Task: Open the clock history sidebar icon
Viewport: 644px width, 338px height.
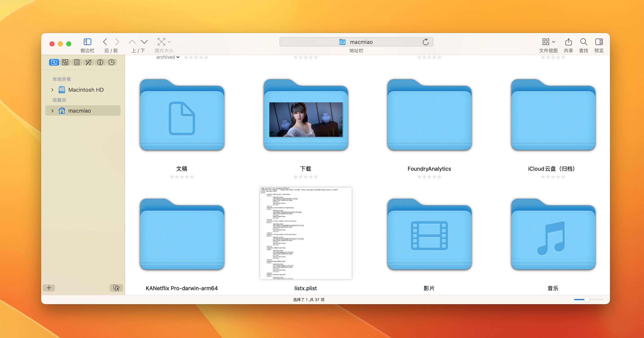Action: tap(112, 62)
